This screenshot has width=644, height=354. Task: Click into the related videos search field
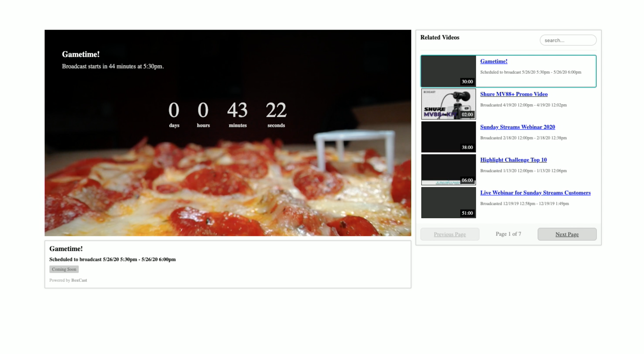[568, 40]
